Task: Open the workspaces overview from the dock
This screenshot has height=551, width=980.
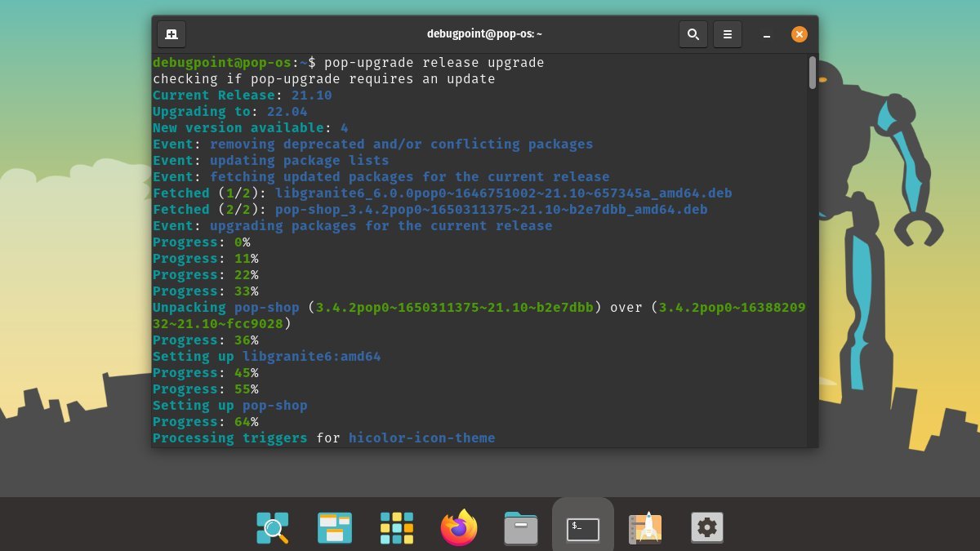Action: [335, 528]
